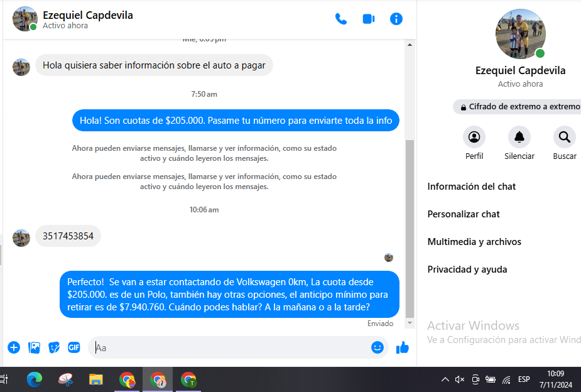Screen dimensions: 581x392
Task: Switch to the active Chrome taskbar window
Action: coord(158,379)
